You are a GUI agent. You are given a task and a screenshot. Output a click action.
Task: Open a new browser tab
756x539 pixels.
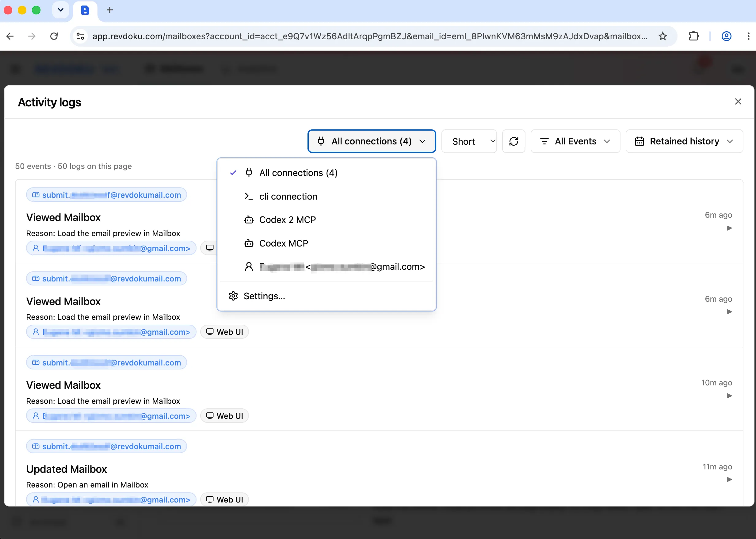[110, 10]
